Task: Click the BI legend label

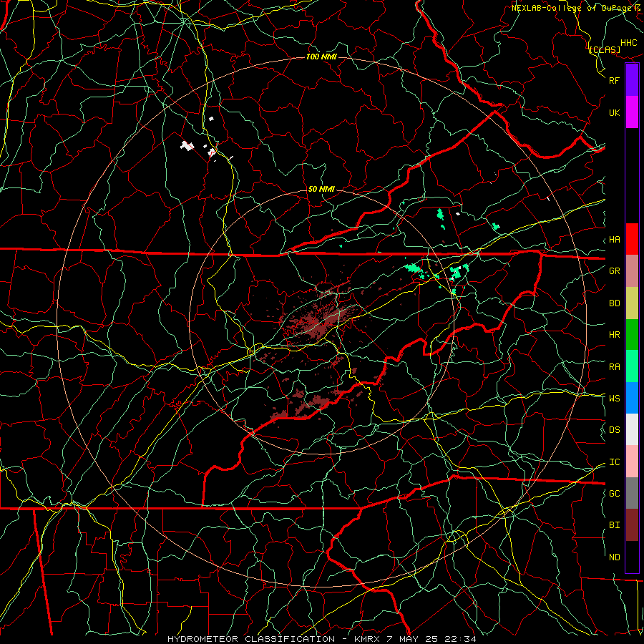Action: pos(615,525)
